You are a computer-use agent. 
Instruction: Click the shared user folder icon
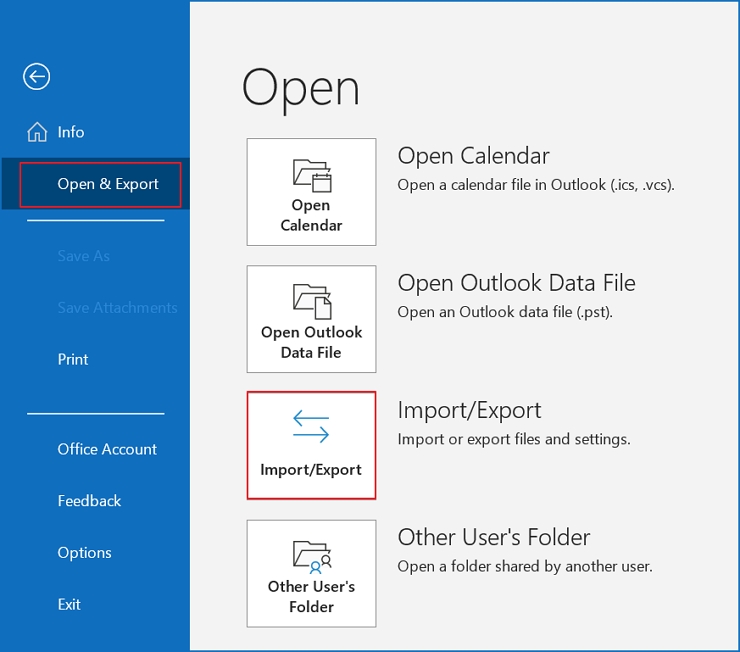point(312,557)
